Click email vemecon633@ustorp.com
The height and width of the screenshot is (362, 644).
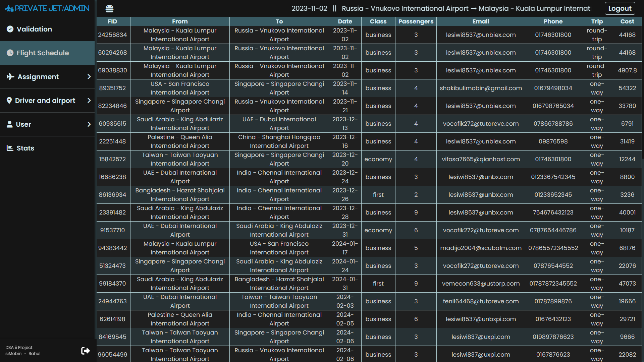481,284
